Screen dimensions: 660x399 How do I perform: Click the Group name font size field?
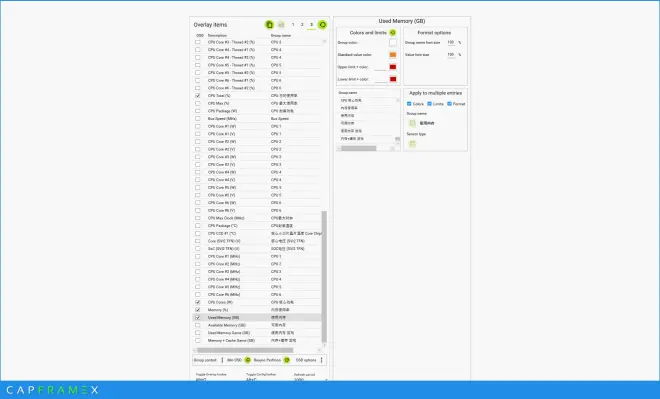[451, 43]
